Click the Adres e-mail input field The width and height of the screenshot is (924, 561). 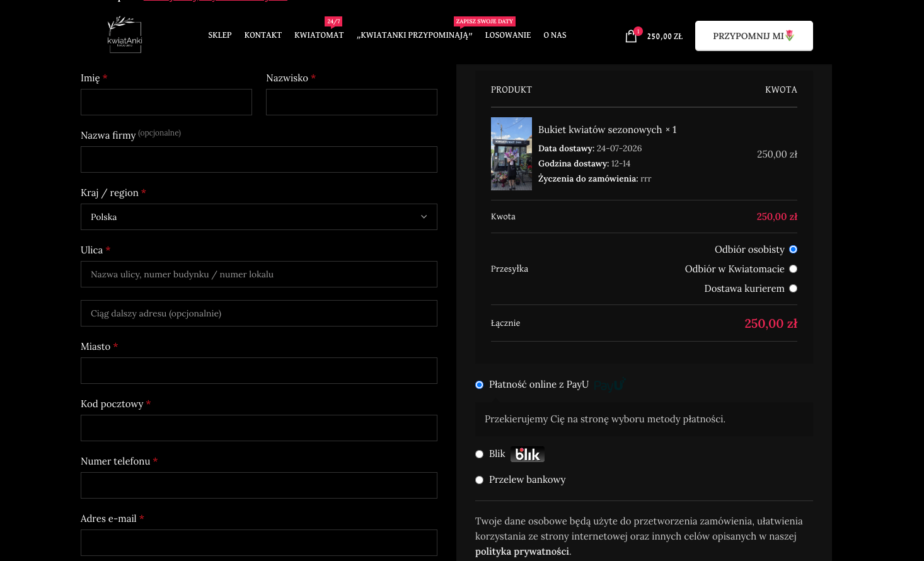[x=259, y=543]
